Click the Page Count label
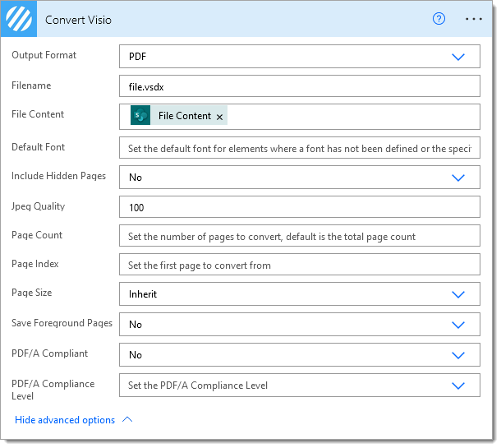The height and width of the screenshot is (448, 501). tap(37, 235)
